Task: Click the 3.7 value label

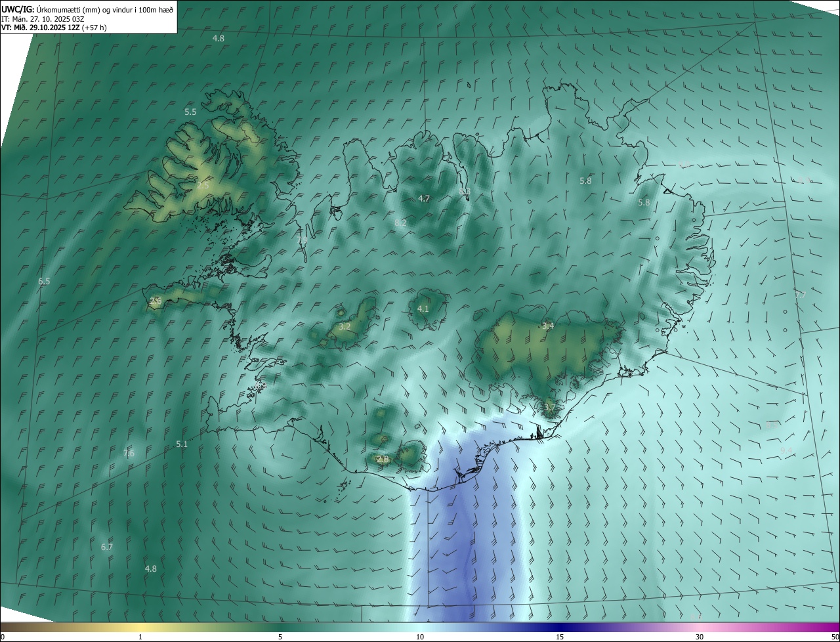Action: point(549,407)
